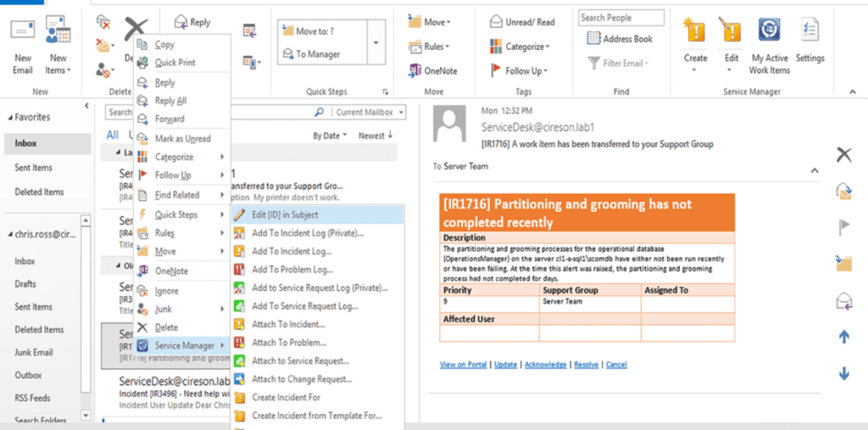Open the ribbon Categorize dropdown
This screenshot has width=868, height=430.
(x=520, y=47)
